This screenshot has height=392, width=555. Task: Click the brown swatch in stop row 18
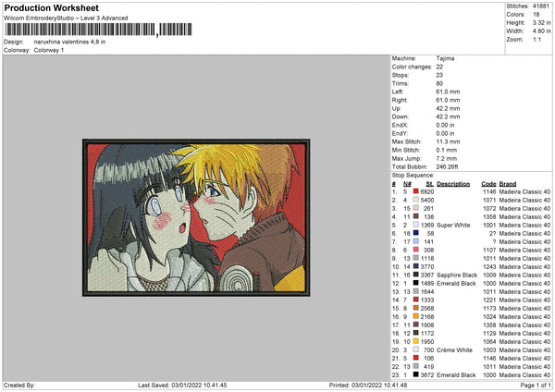pos(416,333)
